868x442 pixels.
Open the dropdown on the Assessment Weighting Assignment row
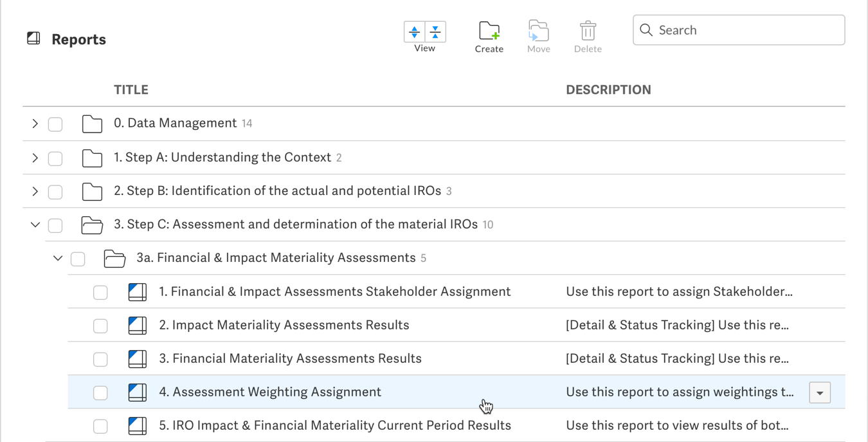820,392
